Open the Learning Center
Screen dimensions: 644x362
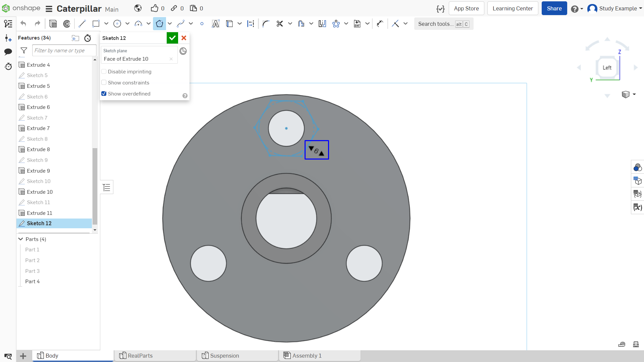[x=513, y=8]
